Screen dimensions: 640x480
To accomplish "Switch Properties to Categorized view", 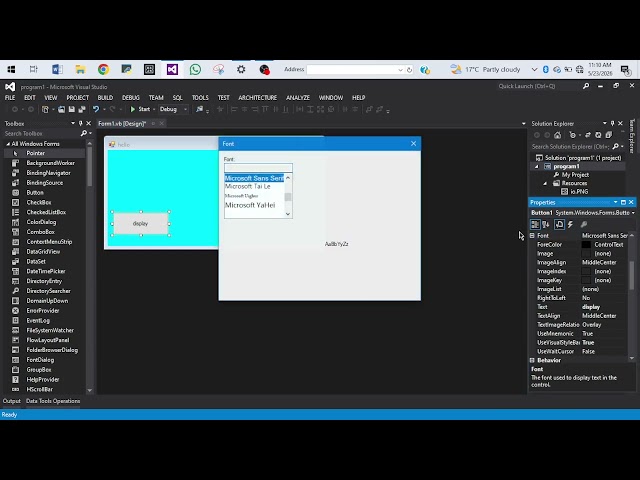I will 535,224.
